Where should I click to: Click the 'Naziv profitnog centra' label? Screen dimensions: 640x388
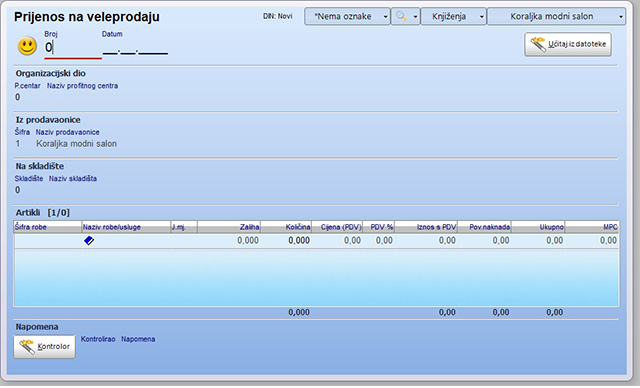coord(82,86)
